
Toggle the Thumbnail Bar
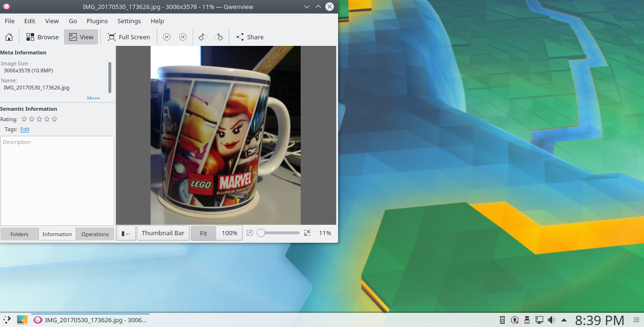tap(163, 233)
